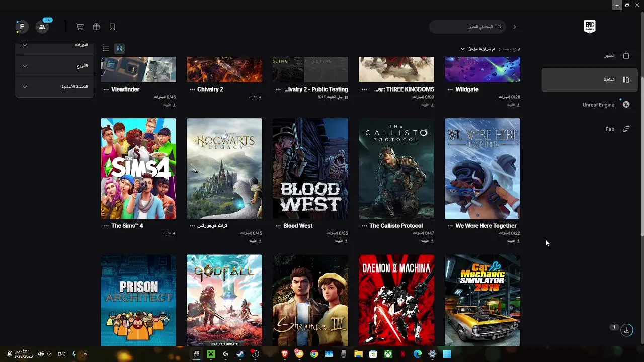644x362 pixels.
Task: Install Chivalry 2 via its install link
Action: (x=255, y=97)
